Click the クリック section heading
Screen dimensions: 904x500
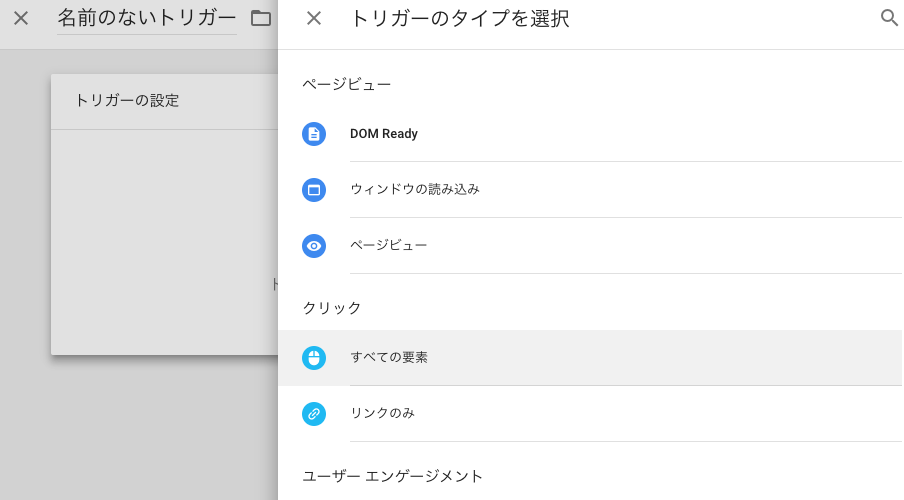coord(332,308)
